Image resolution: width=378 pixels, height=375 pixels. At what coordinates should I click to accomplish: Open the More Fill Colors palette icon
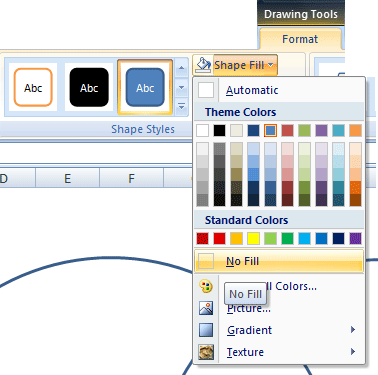[x=206, y=286]
